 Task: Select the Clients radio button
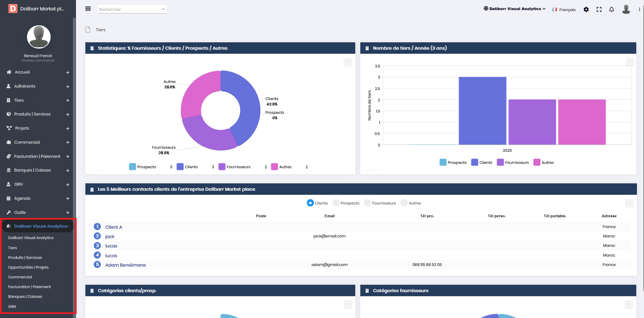(x=310, y=203)
